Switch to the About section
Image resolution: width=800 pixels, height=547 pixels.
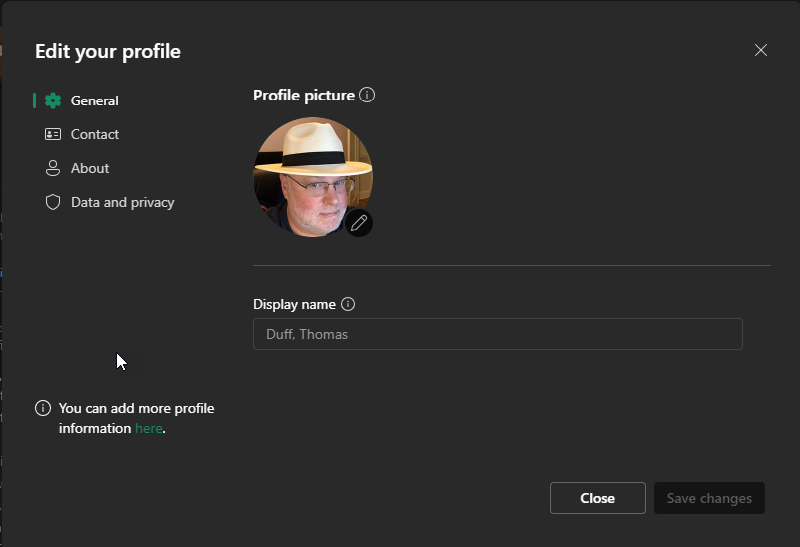click(90, 168)
